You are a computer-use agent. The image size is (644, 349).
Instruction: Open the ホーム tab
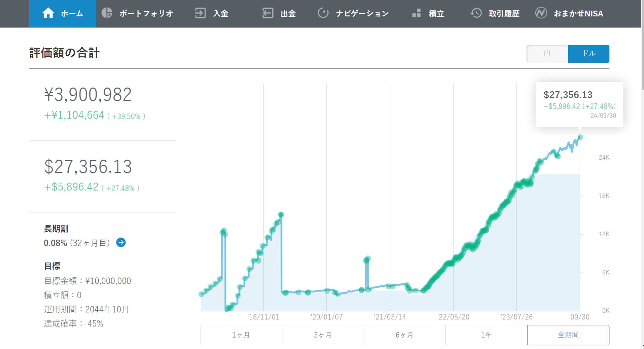pos(62,14)
